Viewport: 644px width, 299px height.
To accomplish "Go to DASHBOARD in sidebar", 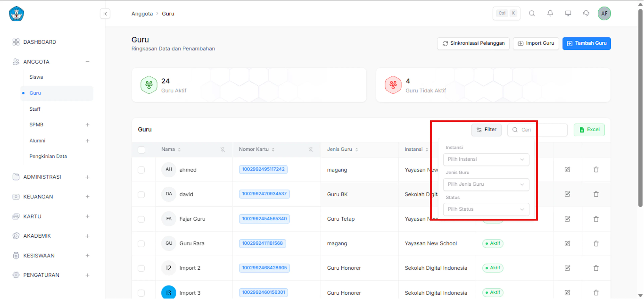I will pyautogui.click(x=40, y=42).
